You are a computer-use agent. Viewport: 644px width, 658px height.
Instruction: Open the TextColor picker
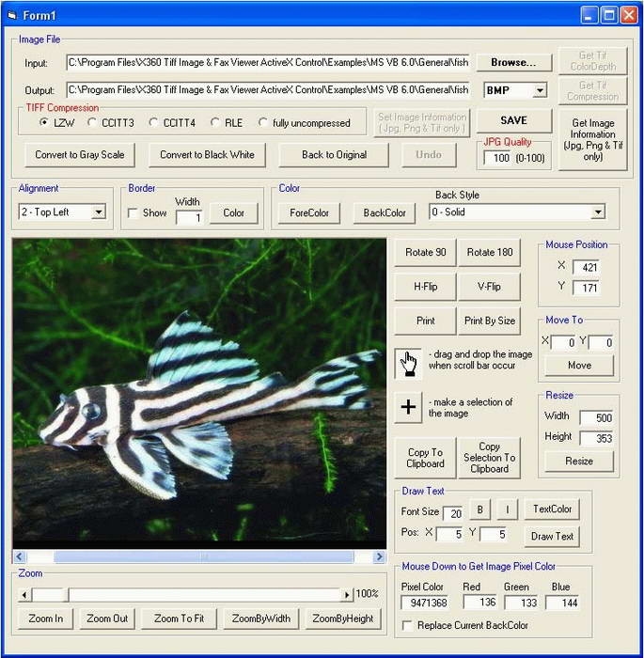click(552, 509)
